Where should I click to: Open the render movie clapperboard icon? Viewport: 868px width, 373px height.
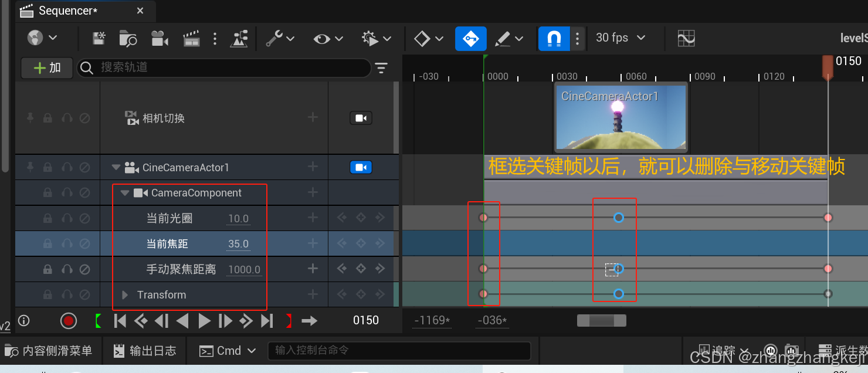[191, 38]
